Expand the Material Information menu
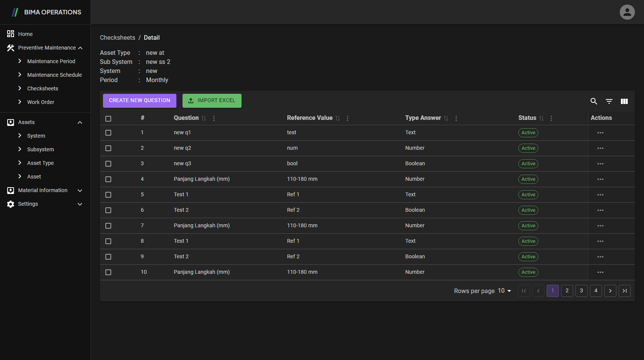Image resolution: width=644 pixels, height=360 pixels. point(80,191)
